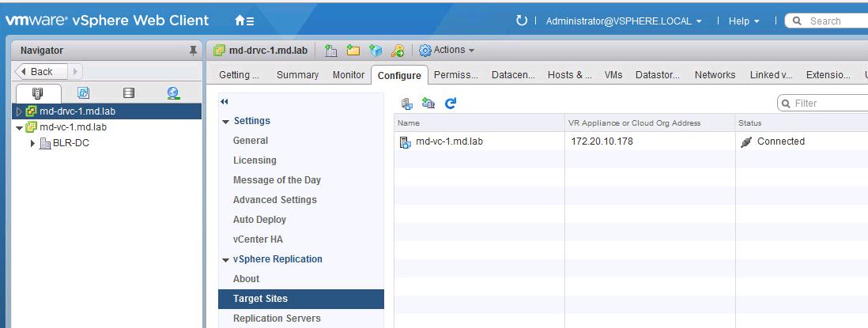Open vCenter HA settings
Viewport: 868px width, 328px height.
click(x=258, y=239)
